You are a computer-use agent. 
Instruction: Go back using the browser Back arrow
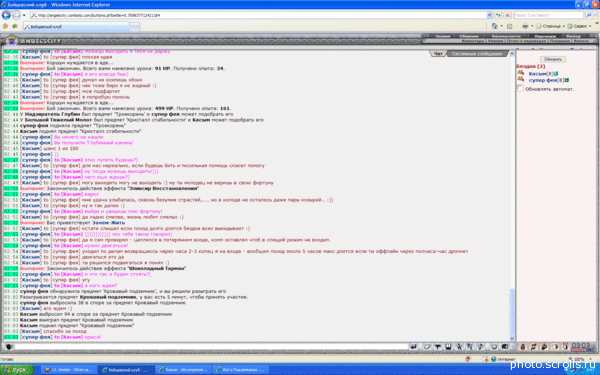[x=6, y=15]
